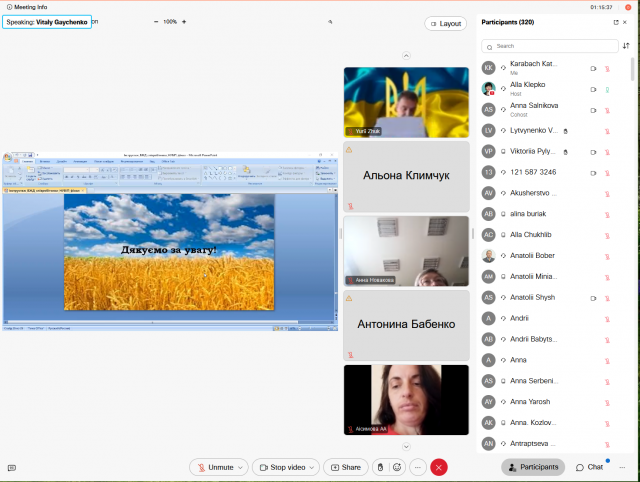Click the sort participants icon
This screenshot has height=482, width=640.
[x=626, y=46]
